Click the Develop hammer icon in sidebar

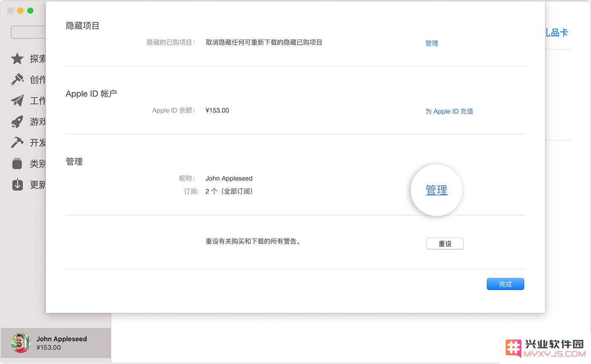click(x=17, y=143)
